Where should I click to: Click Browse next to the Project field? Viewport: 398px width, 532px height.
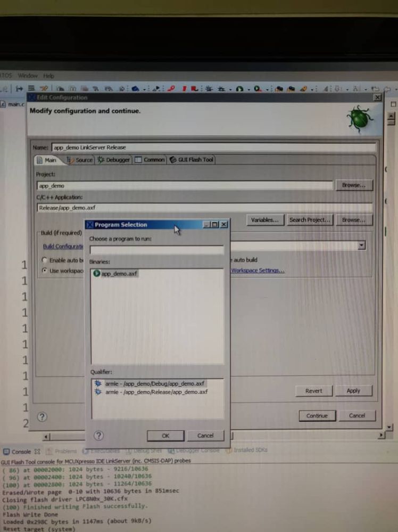click(x=354, y=185)
